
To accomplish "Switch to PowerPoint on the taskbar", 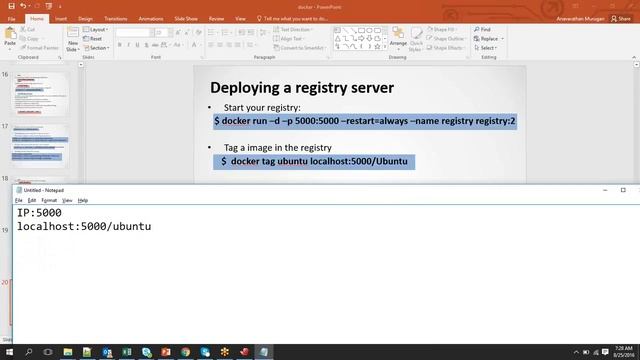I will click(166, 352).
